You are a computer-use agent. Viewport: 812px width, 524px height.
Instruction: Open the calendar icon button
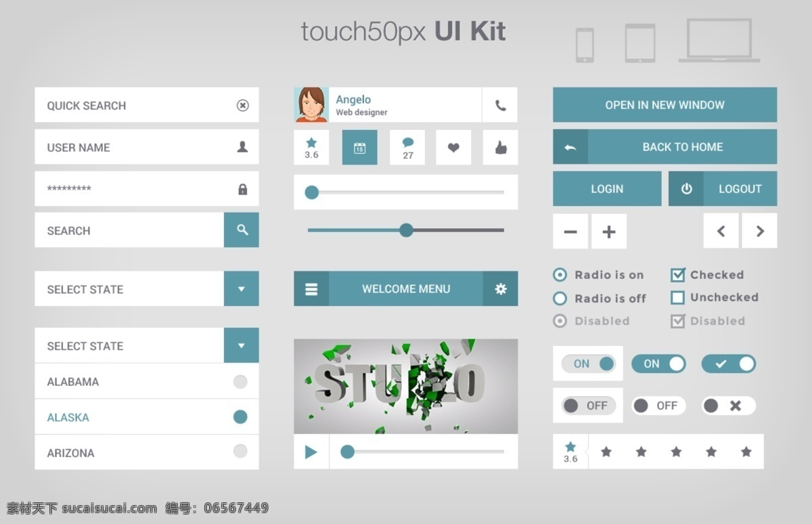(360, 148)
